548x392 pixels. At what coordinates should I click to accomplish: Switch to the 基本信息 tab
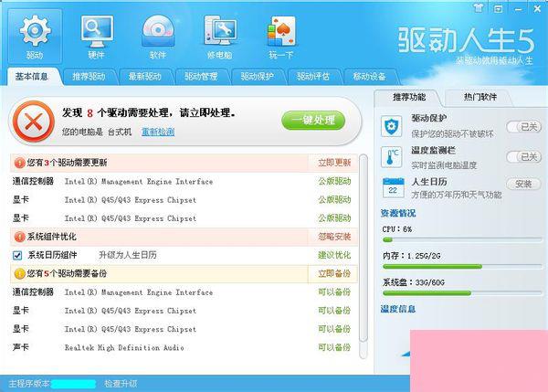pos(32,76)
